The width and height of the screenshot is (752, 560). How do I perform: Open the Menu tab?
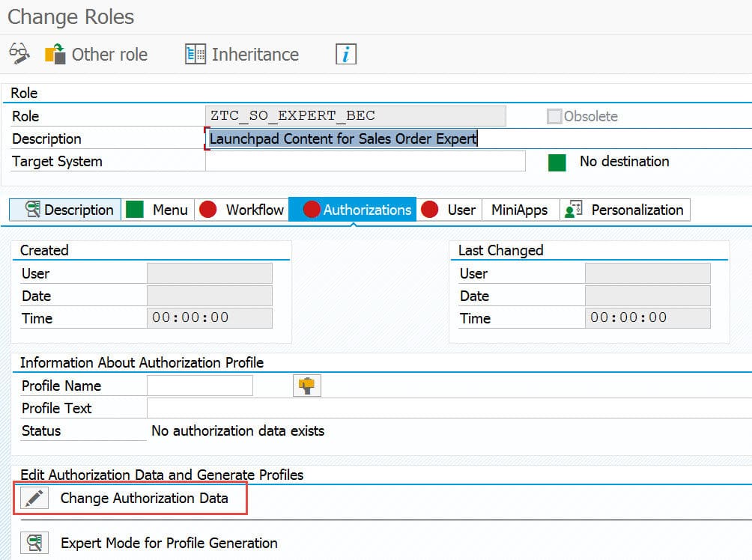click(x=158, y=210)
